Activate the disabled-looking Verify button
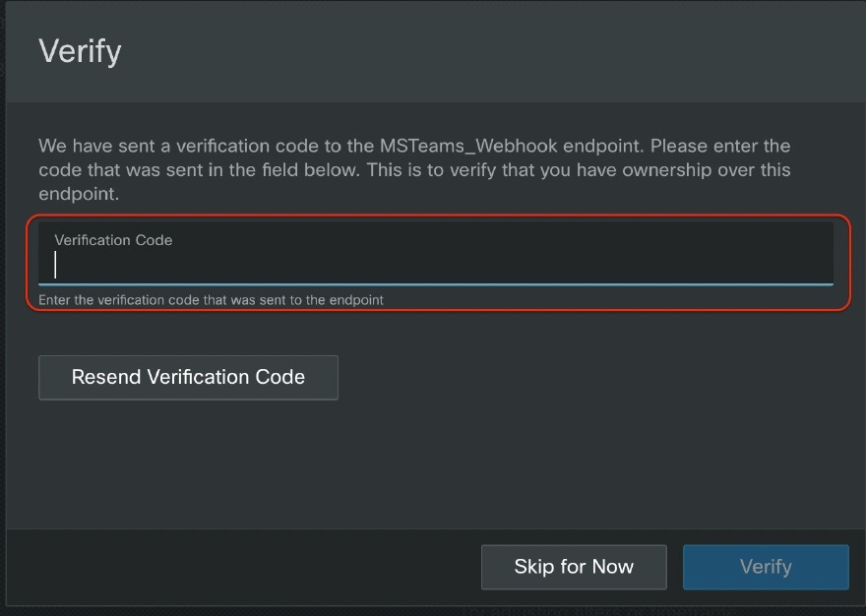Viewport: 866px width, 616px height. tap(766, 567)
